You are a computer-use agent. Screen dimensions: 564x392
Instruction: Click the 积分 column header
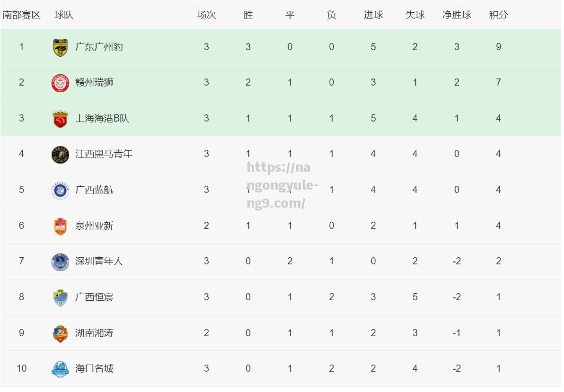pos(498,15)
